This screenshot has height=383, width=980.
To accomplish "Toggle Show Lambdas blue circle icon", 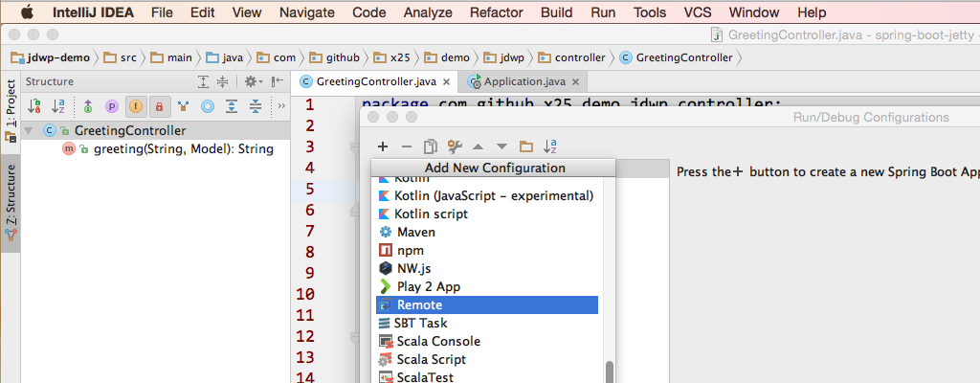I will pos(208,107).
